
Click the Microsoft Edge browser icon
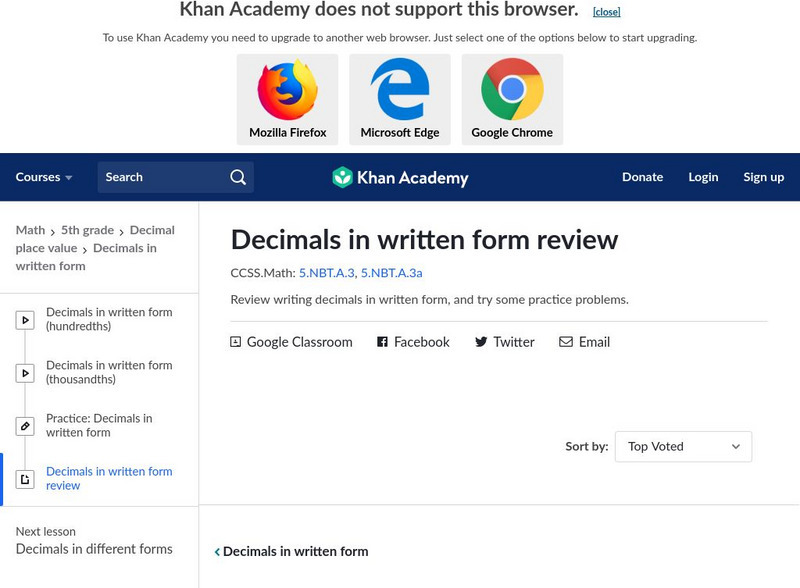(x=400, y=90)
